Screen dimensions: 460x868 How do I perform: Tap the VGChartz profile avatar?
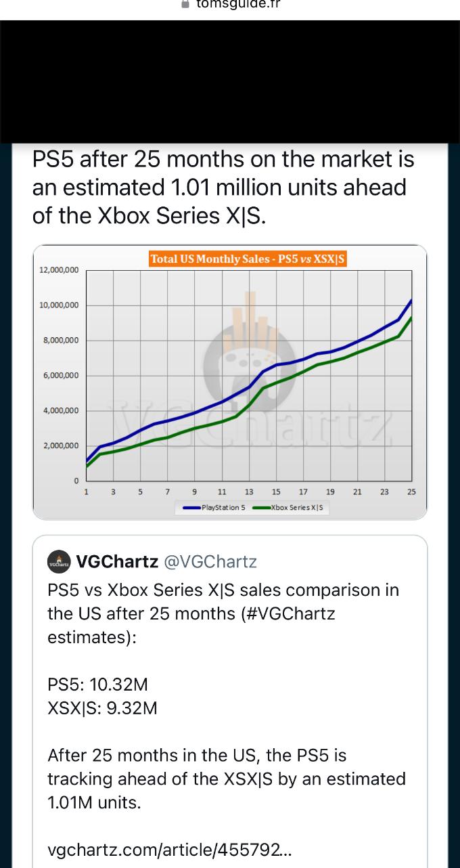(60, 561)
